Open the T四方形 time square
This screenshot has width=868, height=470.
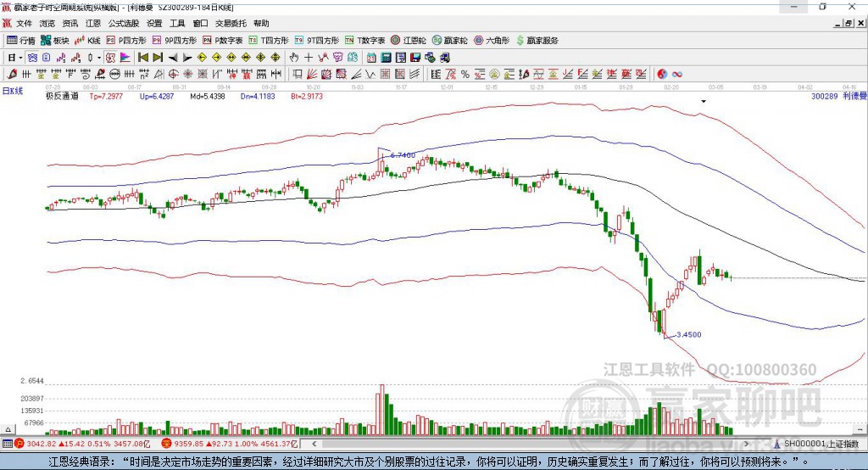click(269, 41)
